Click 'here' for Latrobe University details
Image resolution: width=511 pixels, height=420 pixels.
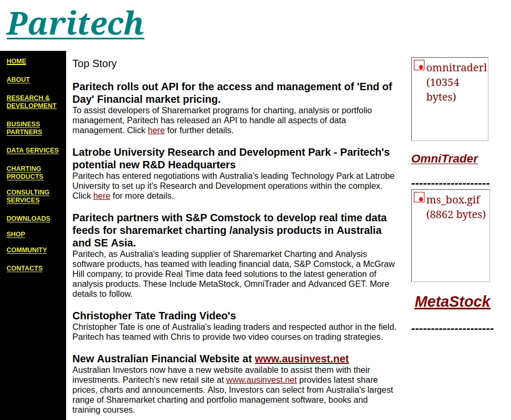[101, 196]
